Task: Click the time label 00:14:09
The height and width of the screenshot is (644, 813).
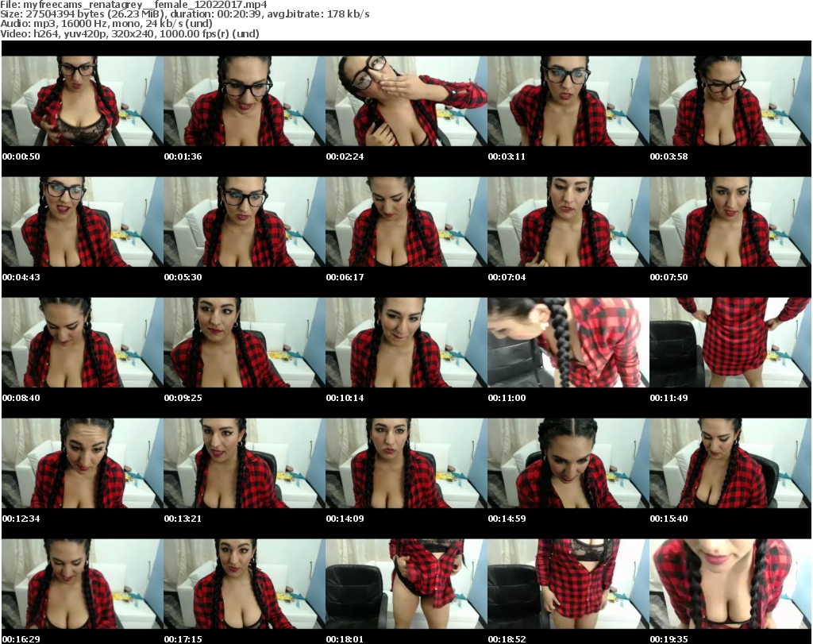Action: (345, 519)
